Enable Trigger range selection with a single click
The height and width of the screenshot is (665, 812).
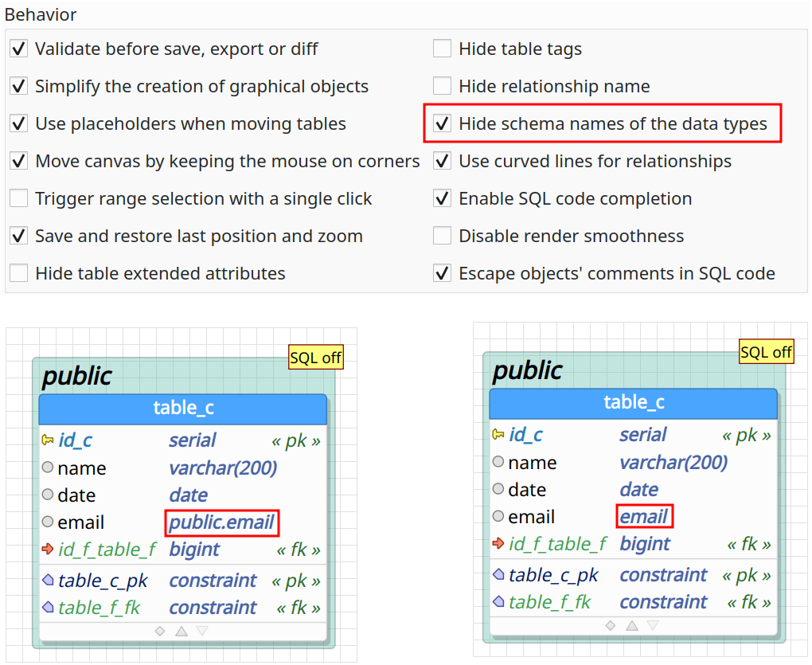(19, 198)
